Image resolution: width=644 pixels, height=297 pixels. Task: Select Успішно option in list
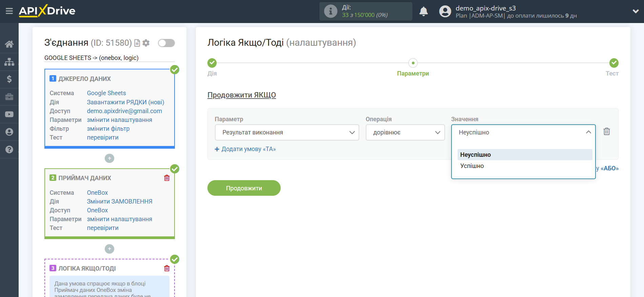point(525,166)
